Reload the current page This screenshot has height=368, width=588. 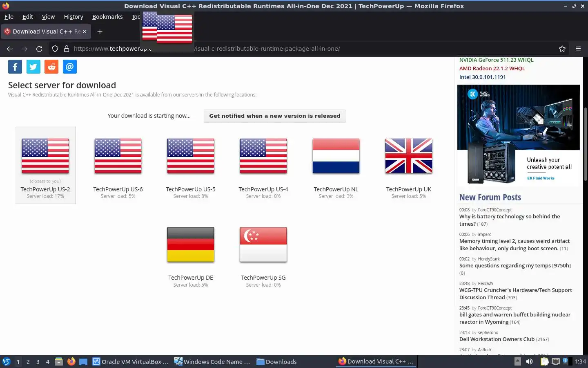point(39,49)
